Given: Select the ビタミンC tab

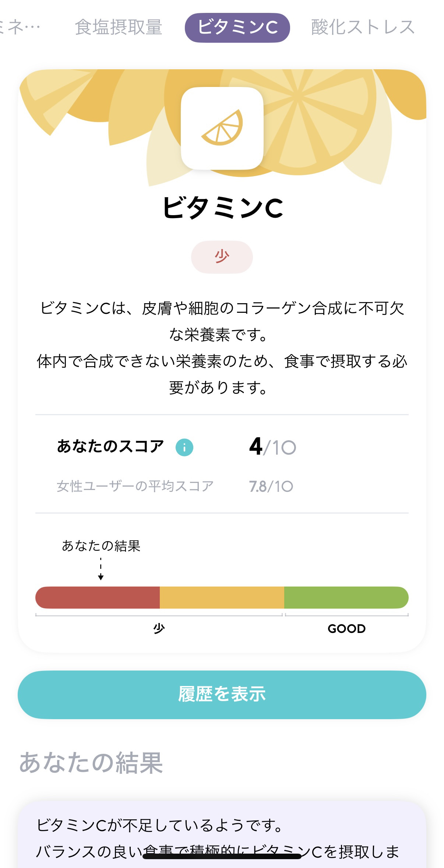Looking at the screenshot, I should (237, 27).
